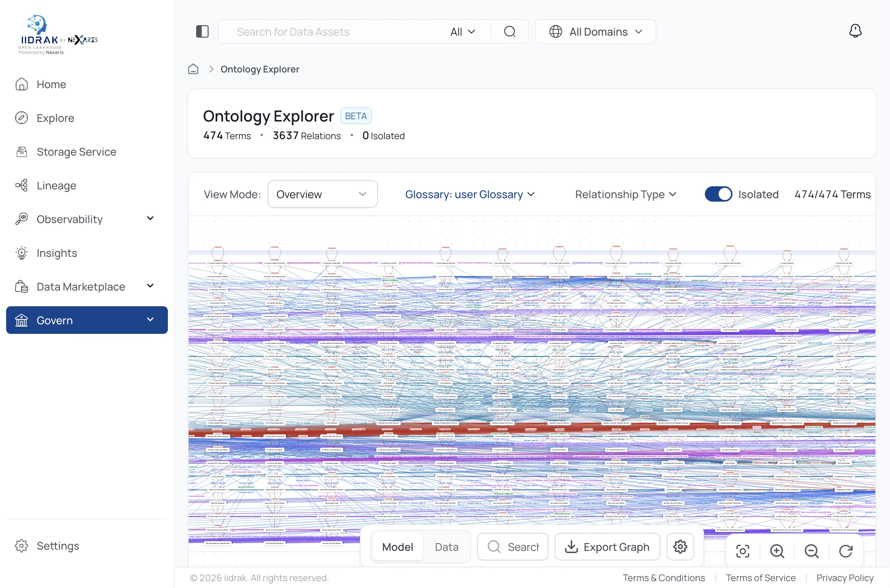Open Privacy Policy link
This screenshot has width=890, height=588.
point(845,578)
